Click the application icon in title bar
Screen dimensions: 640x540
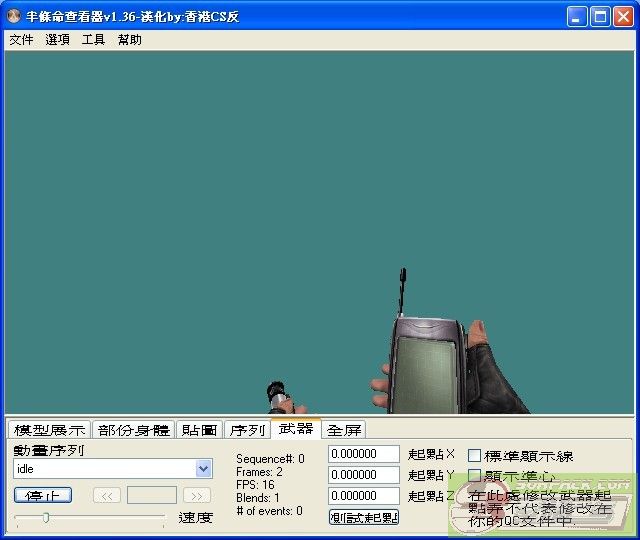pos(14,16)
